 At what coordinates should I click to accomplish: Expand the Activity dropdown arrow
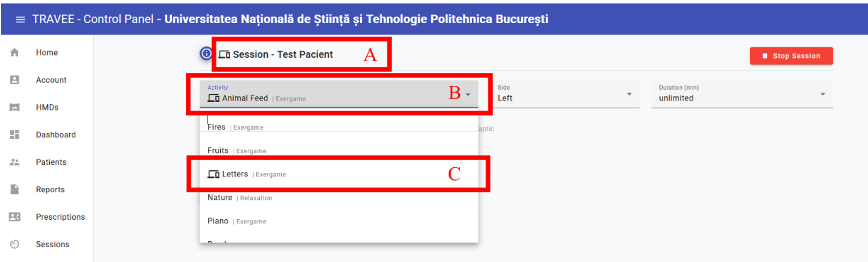click(x=468, y=95)
